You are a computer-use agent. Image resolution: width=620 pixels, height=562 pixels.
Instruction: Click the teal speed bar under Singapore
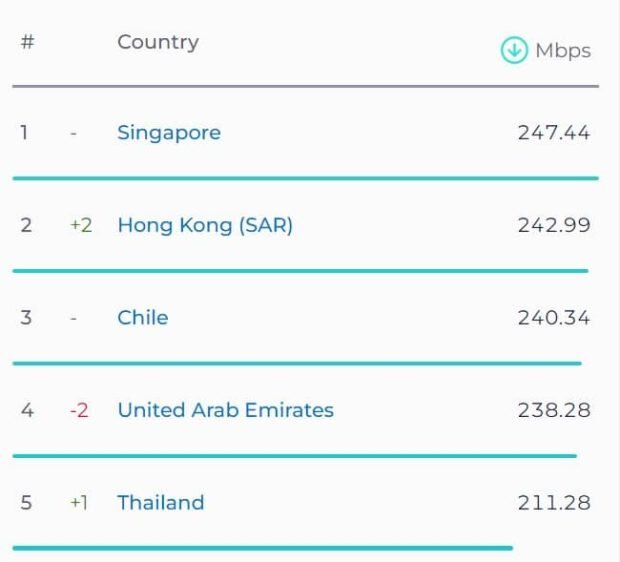point(305,178)
